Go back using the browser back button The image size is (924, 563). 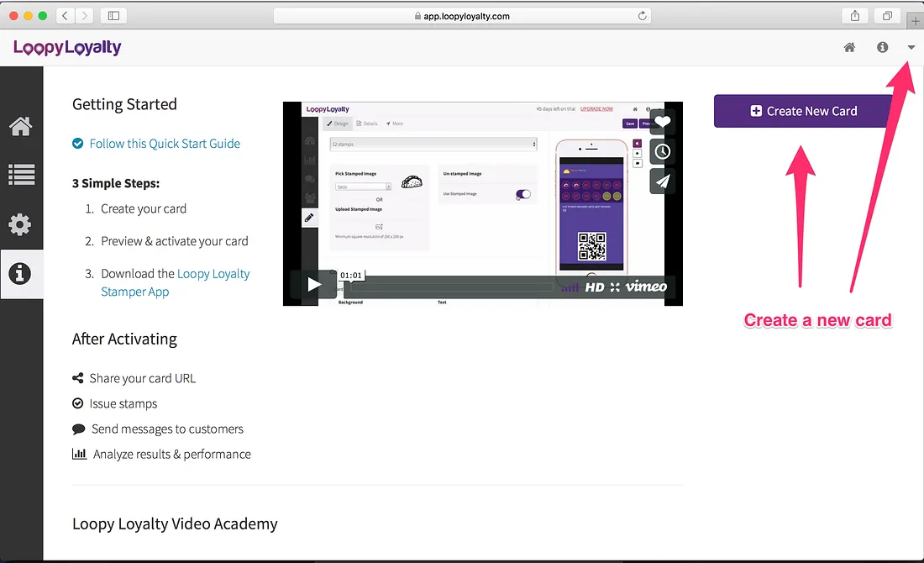(x=65, y=16)
